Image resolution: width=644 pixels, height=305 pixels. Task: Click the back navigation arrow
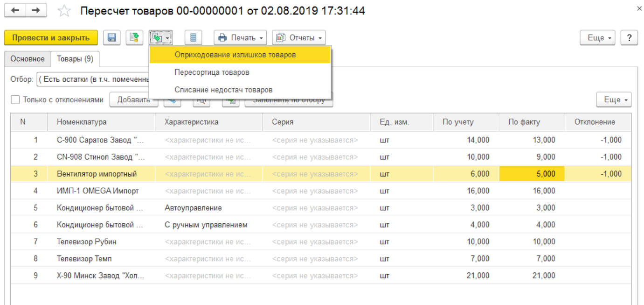[15, 11]
